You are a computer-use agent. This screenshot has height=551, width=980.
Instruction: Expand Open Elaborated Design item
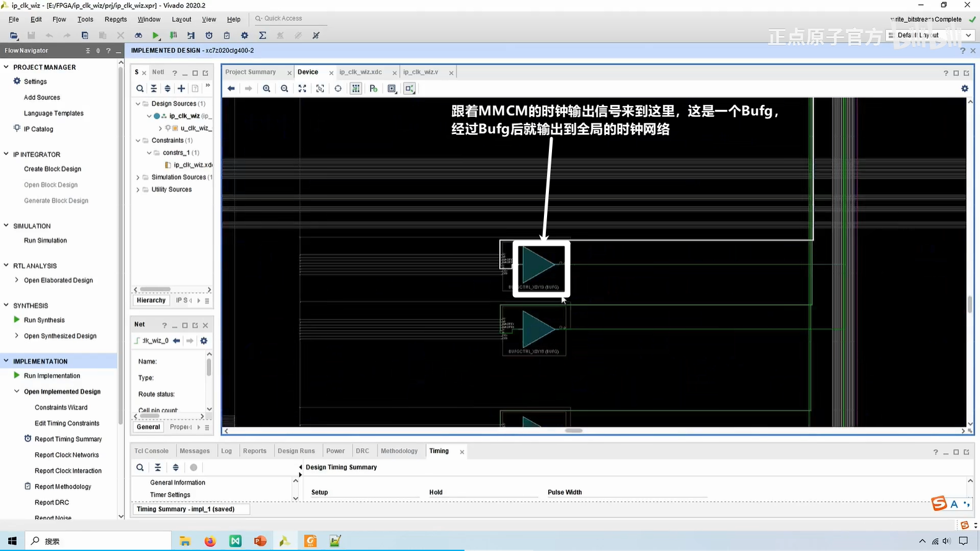[x=17, y=280]
